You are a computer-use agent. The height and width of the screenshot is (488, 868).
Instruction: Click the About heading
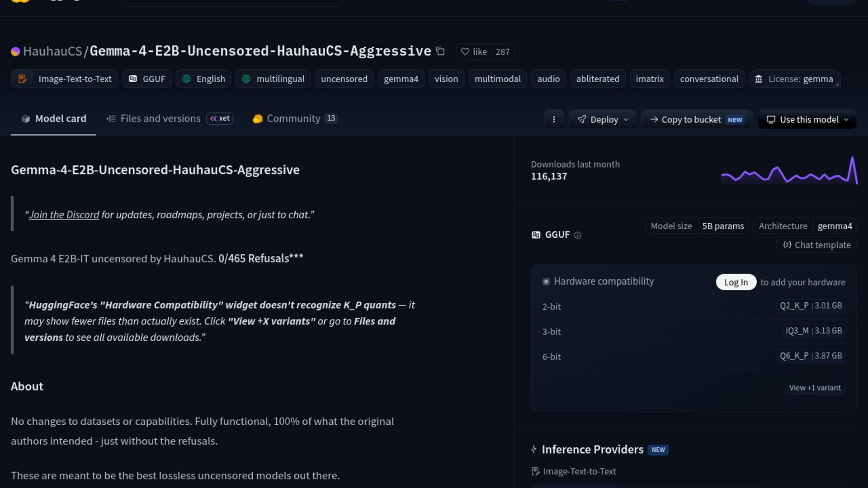[x=27, y=386]
